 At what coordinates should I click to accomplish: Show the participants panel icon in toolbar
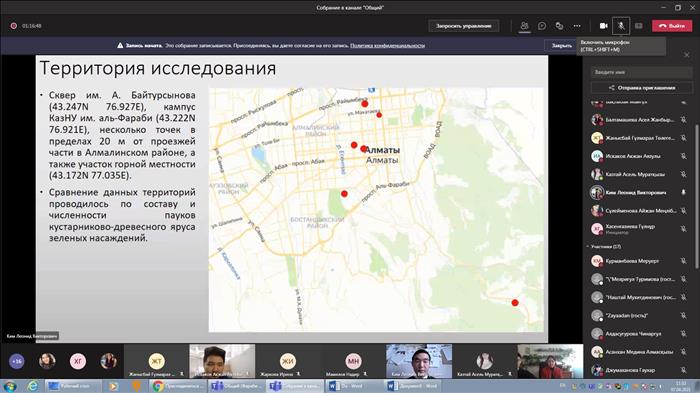click(524, 26)
